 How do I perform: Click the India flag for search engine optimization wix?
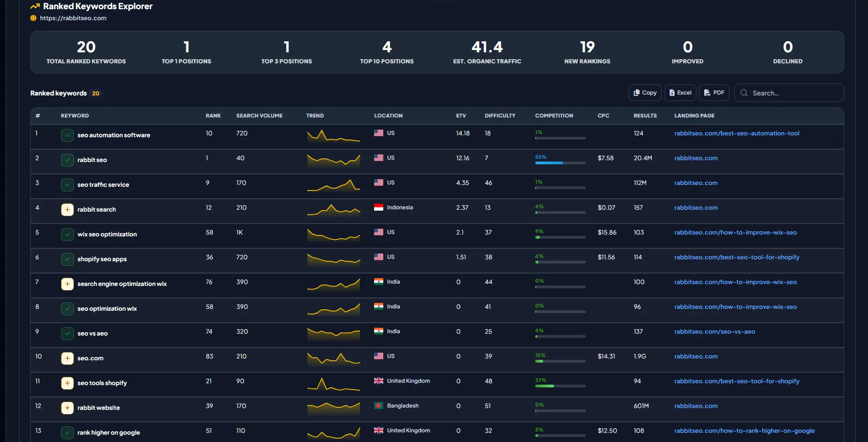(x=379, y=282)
